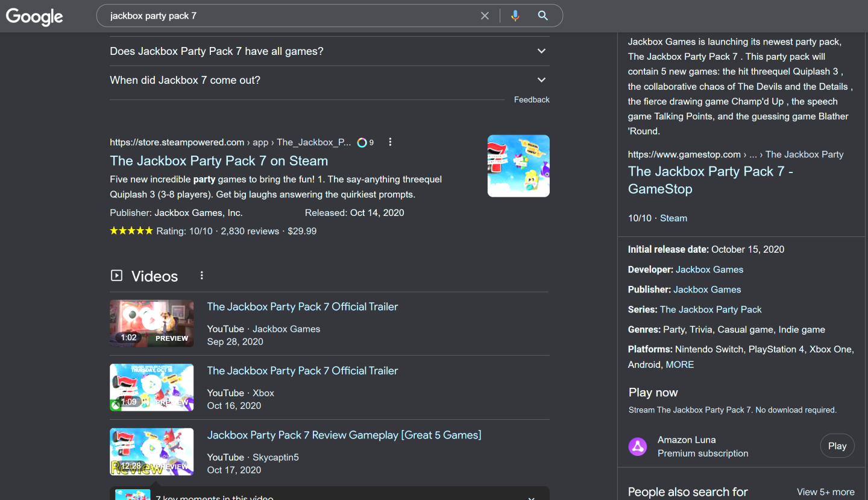Click inside the search input field
This screenshot has height=500, width=868.
[289, 15]
